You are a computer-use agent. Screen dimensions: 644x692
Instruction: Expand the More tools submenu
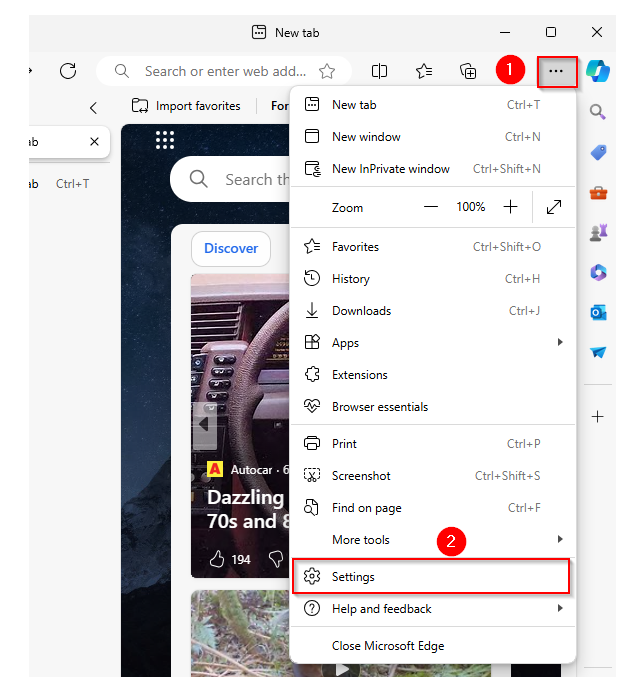560,539
